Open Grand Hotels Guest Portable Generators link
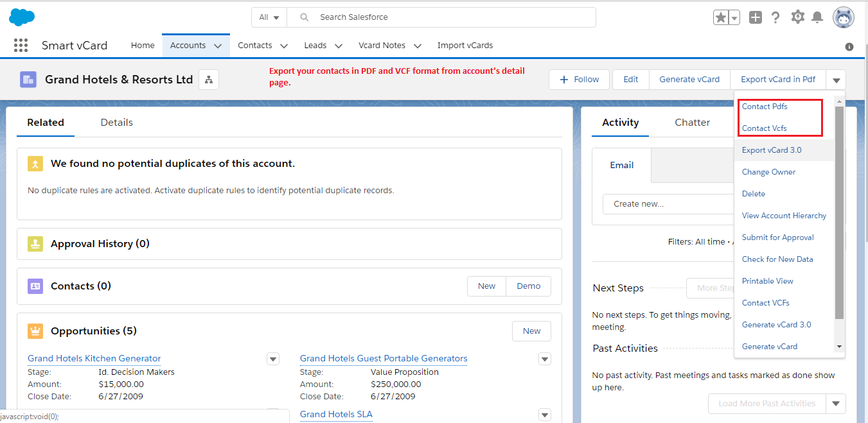 pyautogui.click(x=384, y=358)
